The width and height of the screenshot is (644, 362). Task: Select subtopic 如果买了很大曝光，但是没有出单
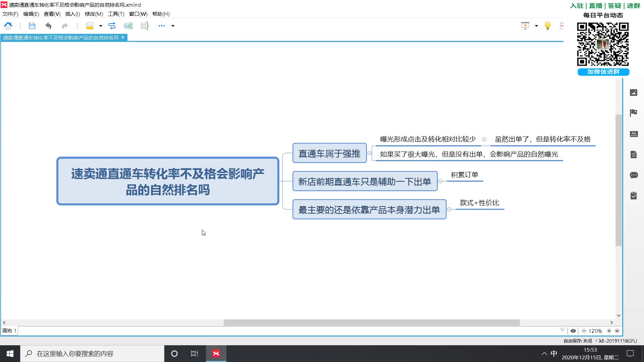pyautogui.click(x=469, y=155)
